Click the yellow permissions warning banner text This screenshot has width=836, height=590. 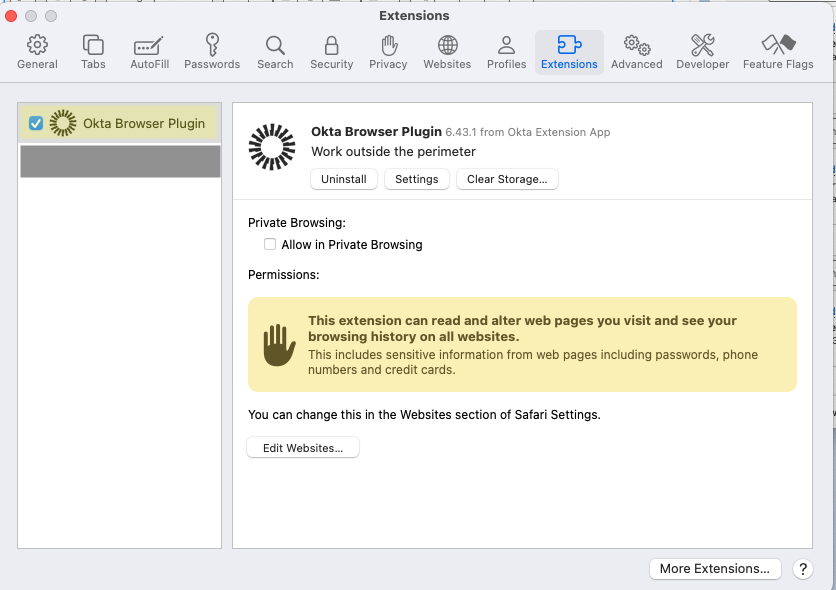(533, 344)
